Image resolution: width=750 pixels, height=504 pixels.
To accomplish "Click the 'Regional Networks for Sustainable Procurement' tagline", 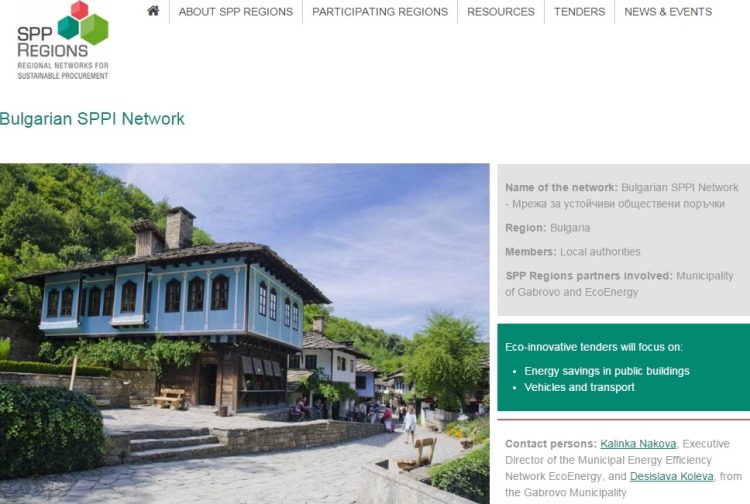I will tap(63, 70).
